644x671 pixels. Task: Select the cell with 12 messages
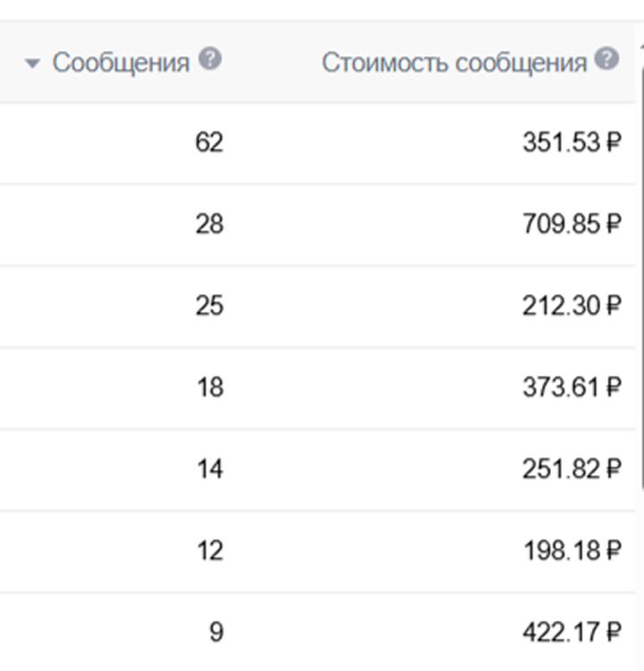(208, 550)
